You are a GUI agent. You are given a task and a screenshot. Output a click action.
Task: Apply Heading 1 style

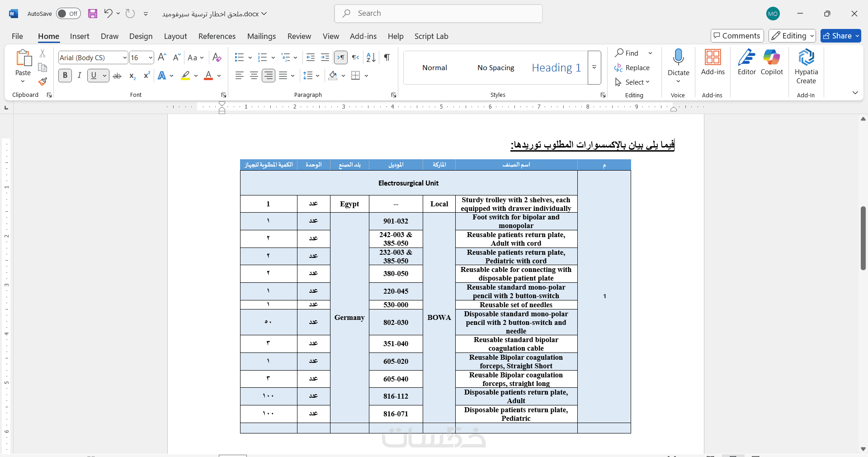click(x=556, y=67)
